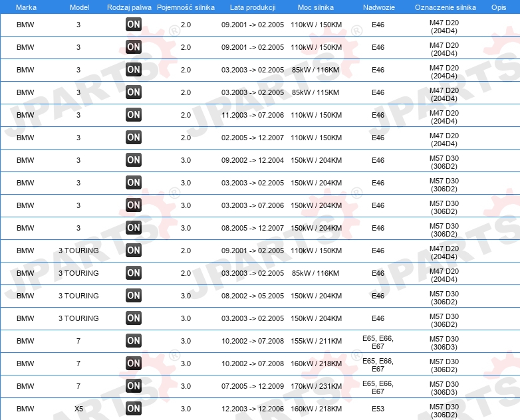Select the '12.2003 -> 12.2006' date cell

coord(253,409)
